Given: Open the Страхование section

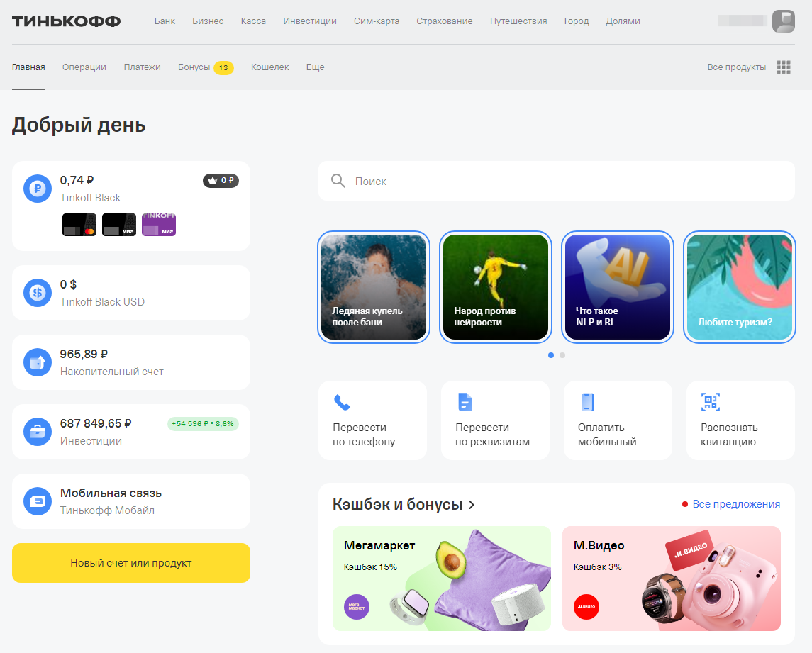Looking at the screenshot, I should coord(445,21).
